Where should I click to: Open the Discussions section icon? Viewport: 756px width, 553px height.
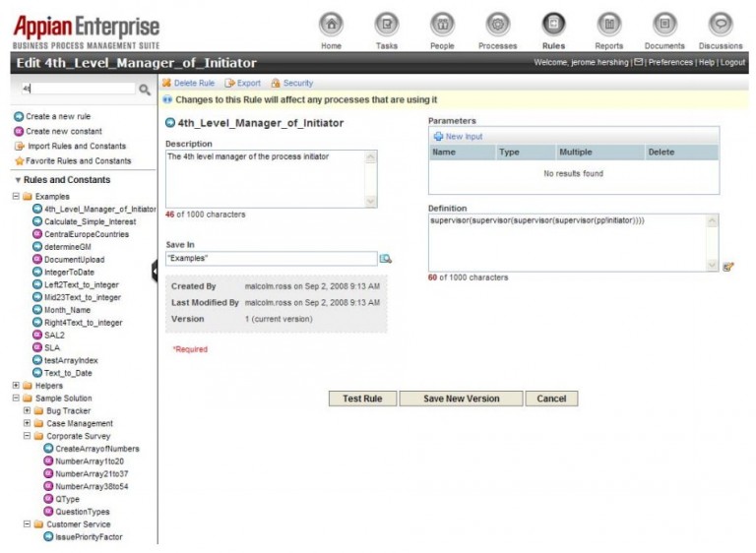pyautogui.click(x=721, y=24)
